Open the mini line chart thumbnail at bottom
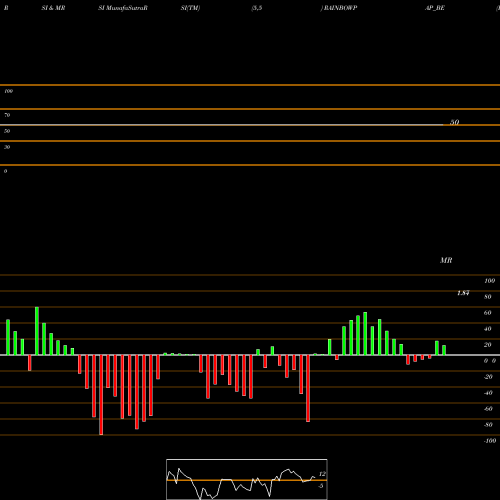500x500 pixels. pyautogui.click(x=247, y=479)
